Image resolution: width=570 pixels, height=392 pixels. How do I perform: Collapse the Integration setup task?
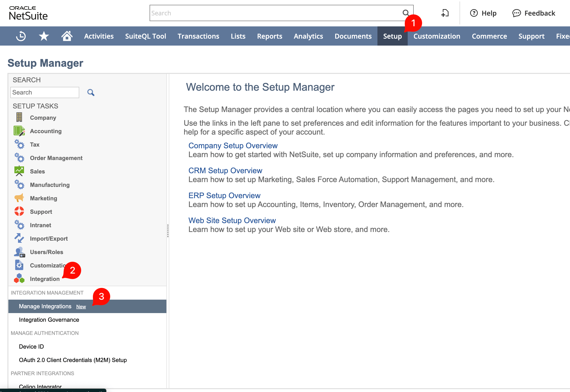[x=45, y=279]
